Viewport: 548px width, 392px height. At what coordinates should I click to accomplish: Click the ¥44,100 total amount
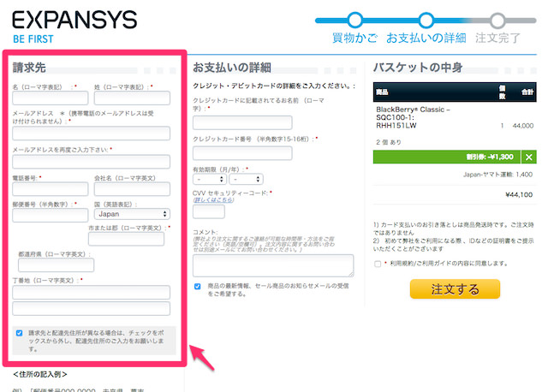[x=519, y=194]
